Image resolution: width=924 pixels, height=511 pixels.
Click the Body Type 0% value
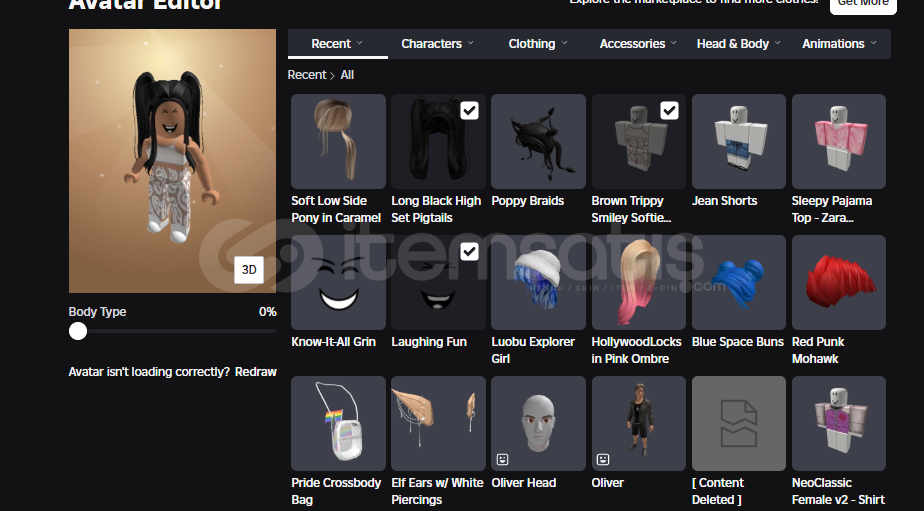[268, 312]
